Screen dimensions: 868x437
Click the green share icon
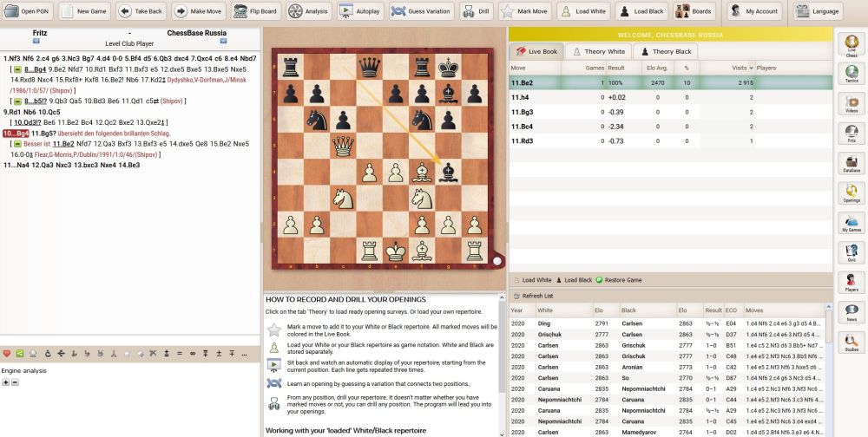click(x=20, y=354)
